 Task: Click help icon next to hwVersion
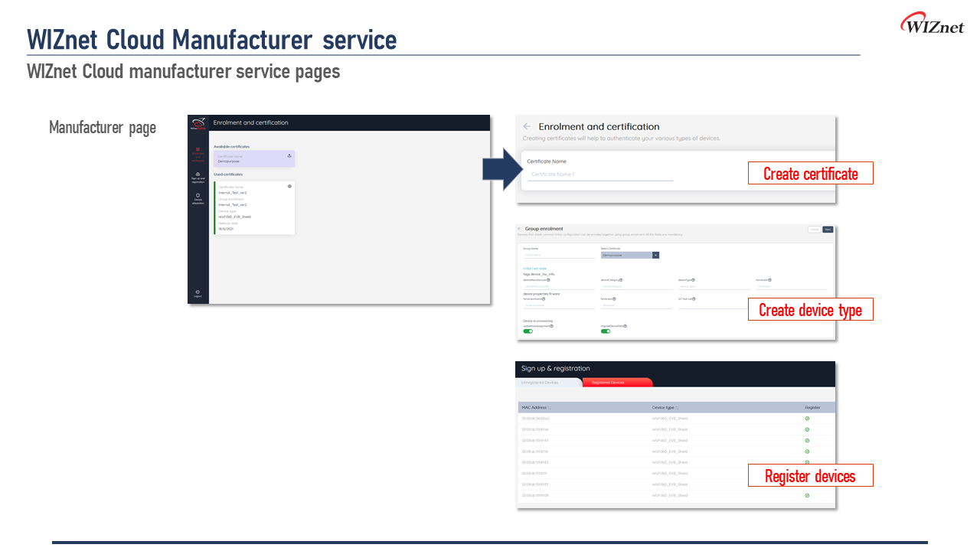[769, 280]
